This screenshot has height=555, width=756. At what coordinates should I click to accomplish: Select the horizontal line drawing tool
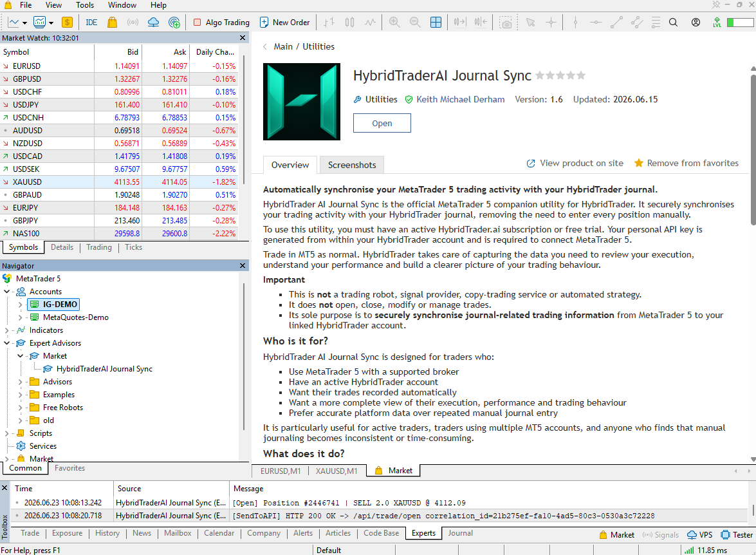click(596, 22)
